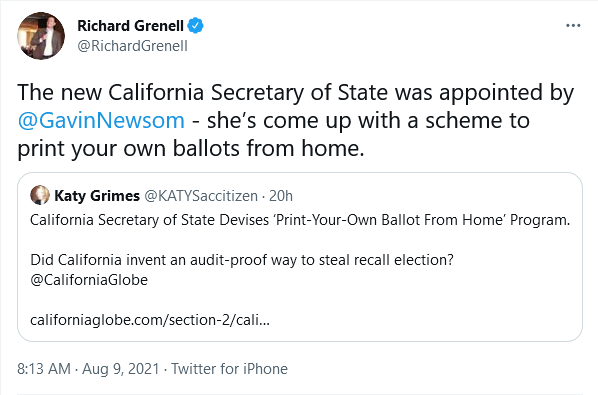The width and height of the screenshot is (598, 395).
Task: Click the 8:13 AM · Aug 9, 2021 timestamp
Action: pos(88,369)
